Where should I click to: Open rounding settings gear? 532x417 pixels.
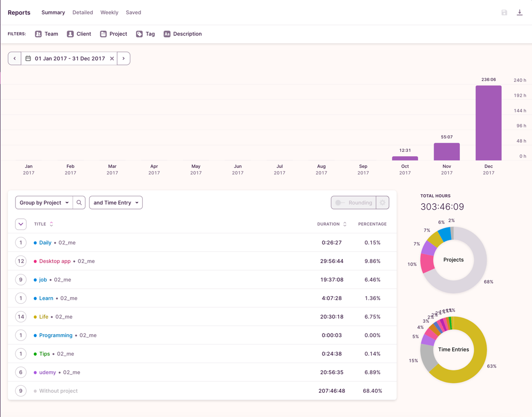click(382, 203)
